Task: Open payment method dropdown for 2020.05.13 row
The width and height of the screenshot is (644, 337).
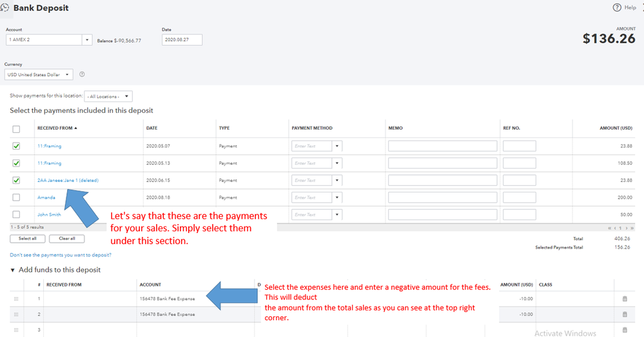Action: coord(337,163)
